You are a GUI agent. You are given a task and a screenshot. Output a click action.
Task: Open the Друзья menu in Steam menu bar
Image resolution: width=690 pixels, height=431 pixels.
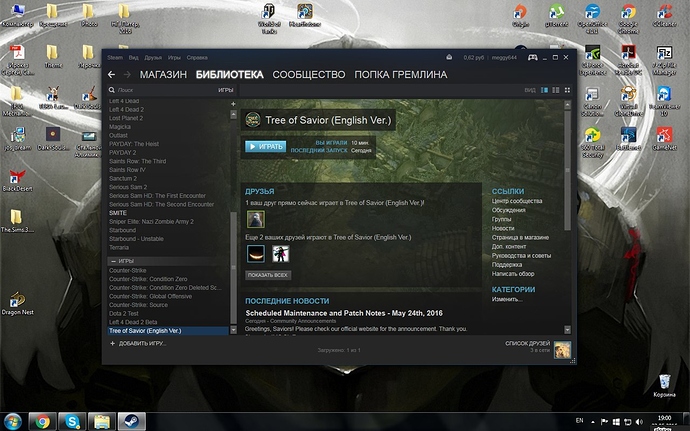point(153,58)
